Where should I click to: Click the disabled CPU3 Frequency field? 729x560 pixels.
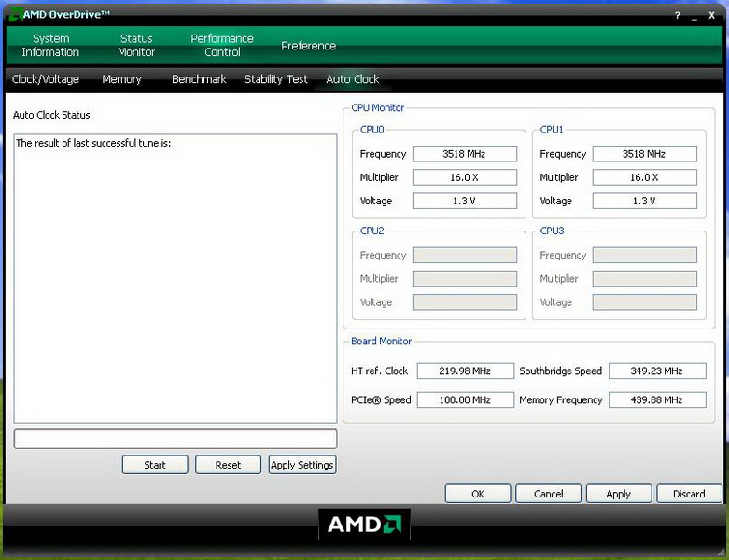(644, 255)
